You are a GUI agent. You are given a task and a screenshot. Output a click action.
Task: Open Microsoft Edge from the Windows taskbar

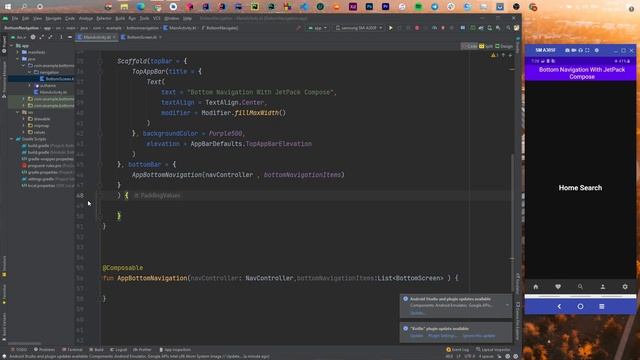140,7
